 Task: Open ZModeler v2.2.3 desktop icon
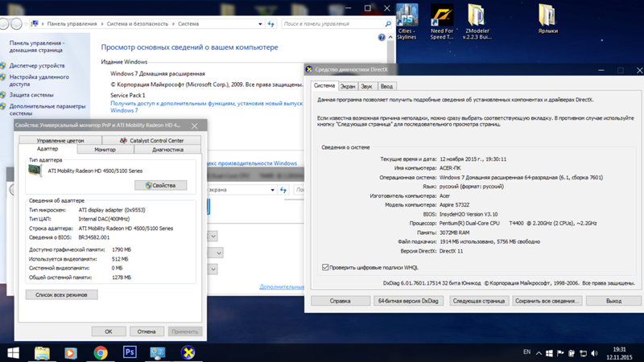(x=477, y=23)
